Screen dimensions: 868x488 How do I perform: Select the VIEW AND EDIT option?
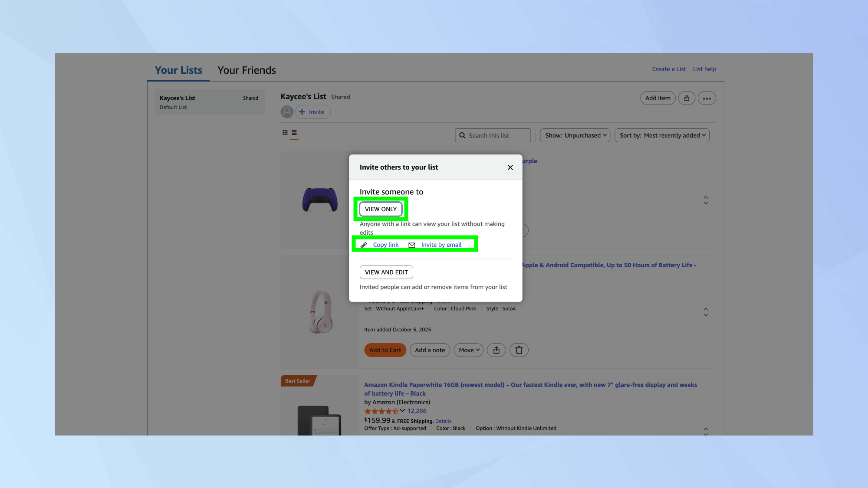pos(386,272)
